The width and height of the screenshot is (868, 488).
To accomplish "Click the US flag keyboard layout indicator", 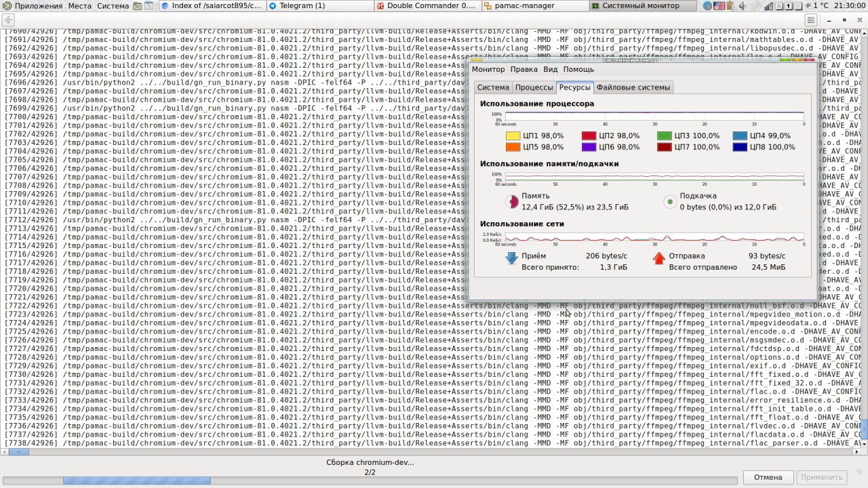I will tap(718, 6).
